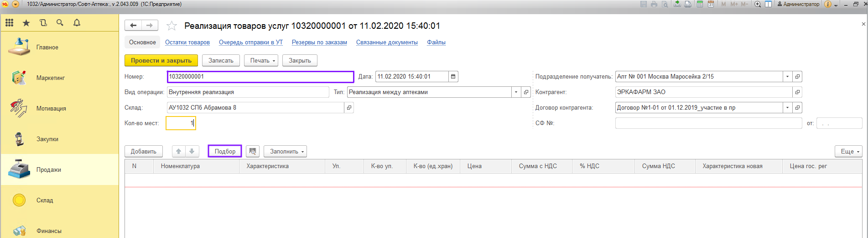This screenshot has width=868, height=238.
Task: Open the history icon in sidebar toolbar
Action: [43, 22]
